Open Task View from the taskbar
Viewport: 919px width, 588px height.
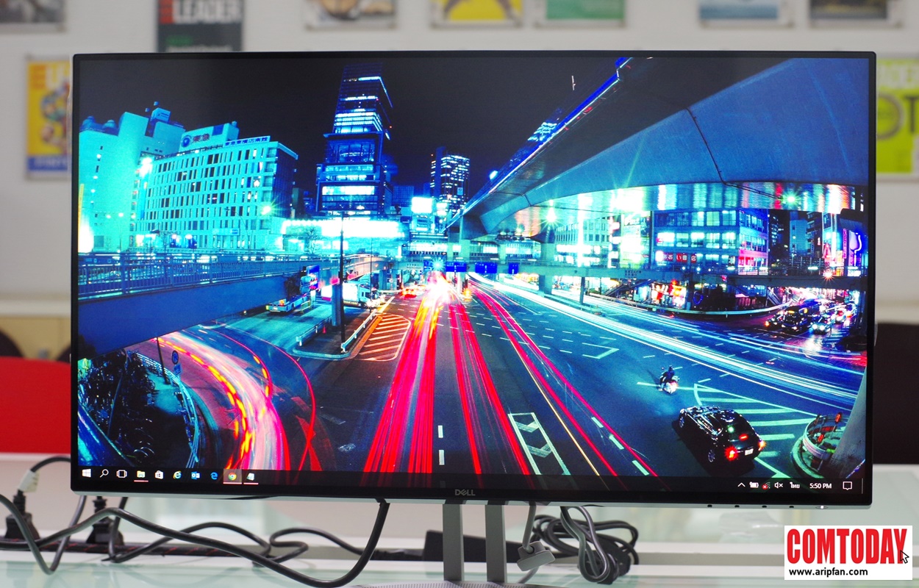click(x=121, y=474)
